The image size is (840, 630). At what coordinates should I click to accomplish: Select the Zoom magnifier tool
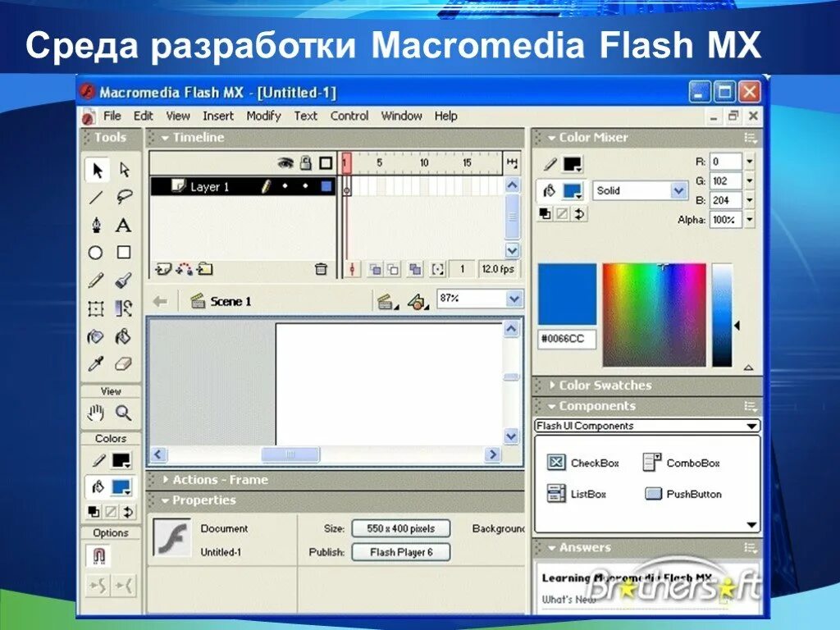coord(124,413)
